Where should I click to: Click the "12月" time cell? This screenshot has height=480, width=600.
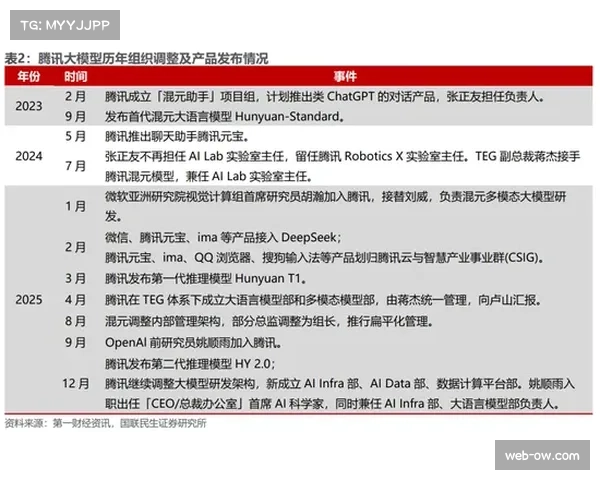coord(75,383)
